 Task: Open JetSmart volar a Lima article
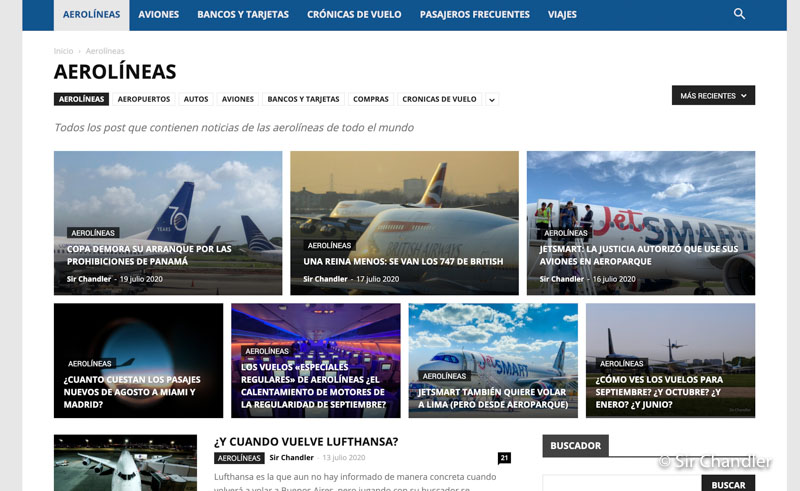493,398
